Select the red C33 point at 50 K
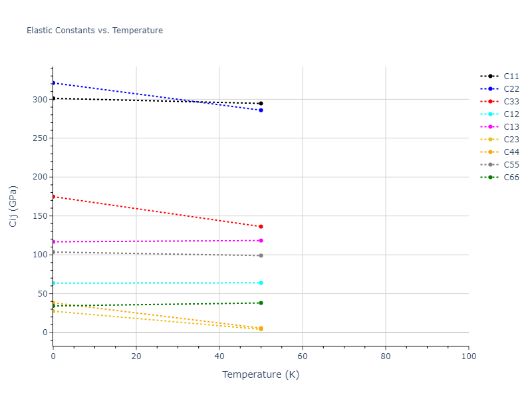Screen dimensions: 532x399 (261, 227)
